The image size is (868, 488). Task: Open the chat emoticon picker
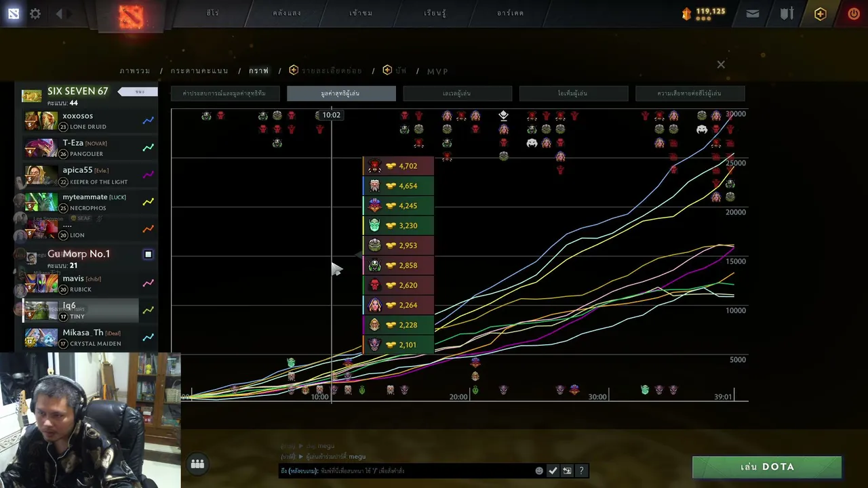point(539,470)
